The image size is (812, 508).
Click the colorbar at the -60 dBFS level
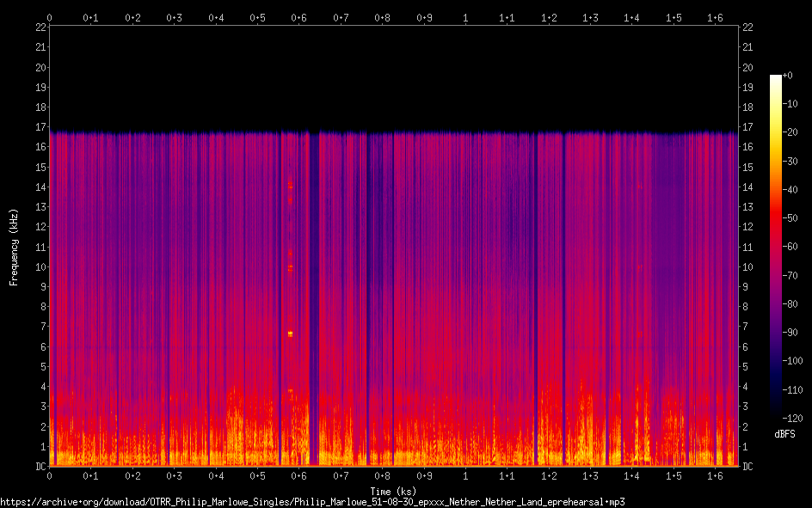(x=775, y=247)
